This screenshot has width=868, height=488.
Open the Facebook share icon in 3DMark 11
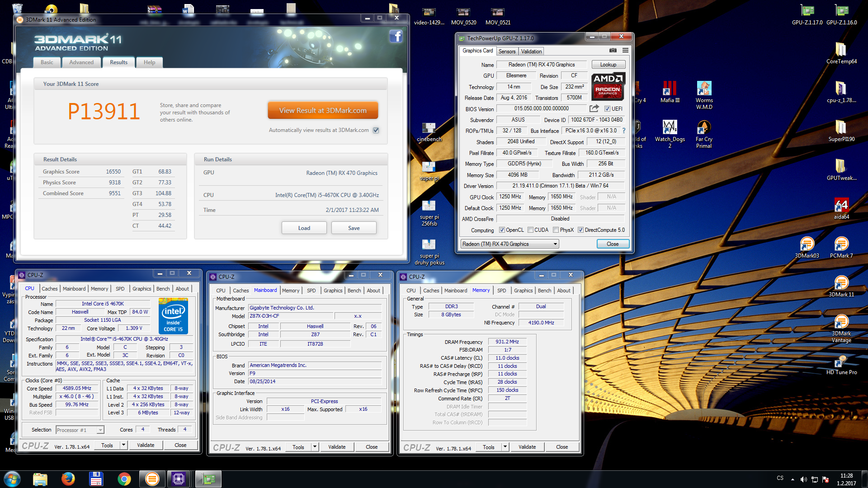(x=396, y=36)
